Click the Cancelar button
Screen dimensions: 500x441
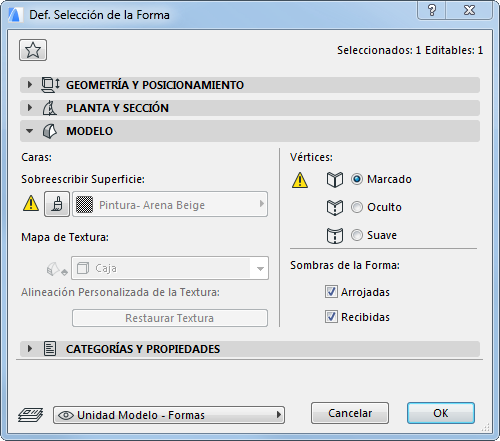[x=350, y=413]
